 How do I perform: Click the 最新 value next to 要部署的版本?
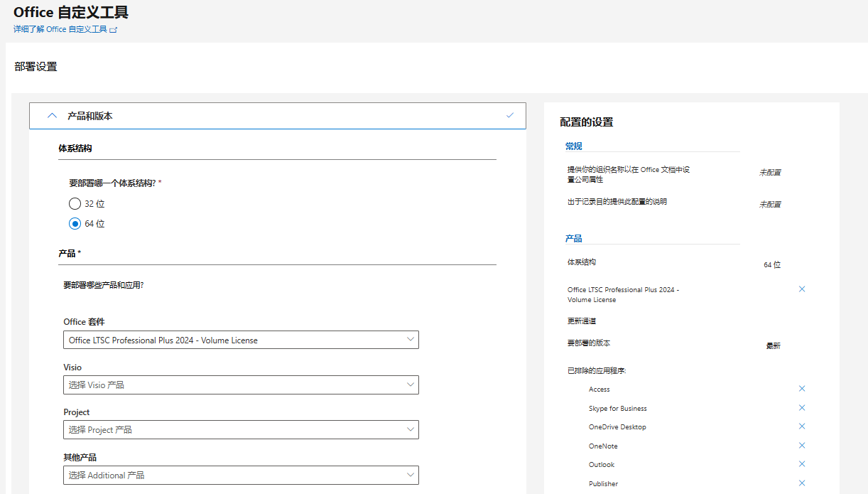click(x=773, y=346)
